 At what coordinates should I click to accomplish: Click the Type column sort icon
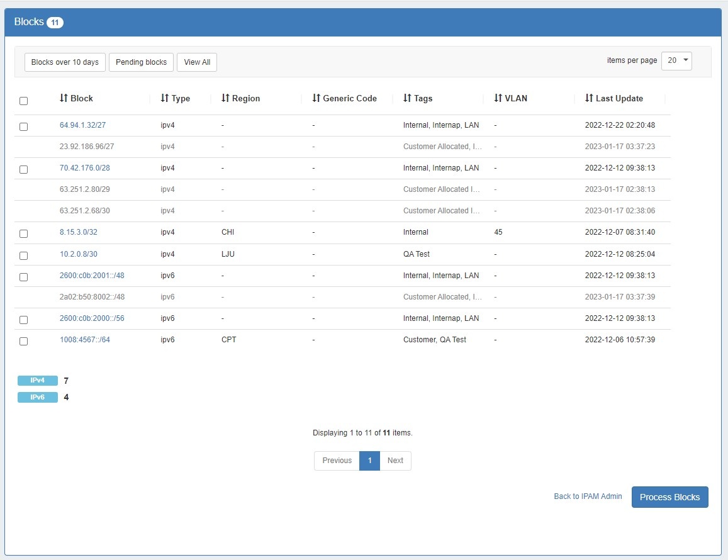click(x=165, y=98)
